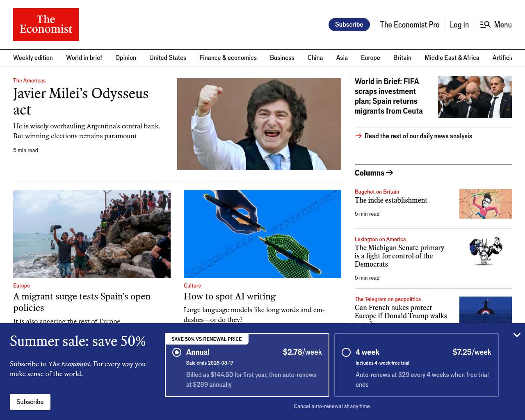
Task: Click the Lexington column illustration
Action: coord(486,251)
